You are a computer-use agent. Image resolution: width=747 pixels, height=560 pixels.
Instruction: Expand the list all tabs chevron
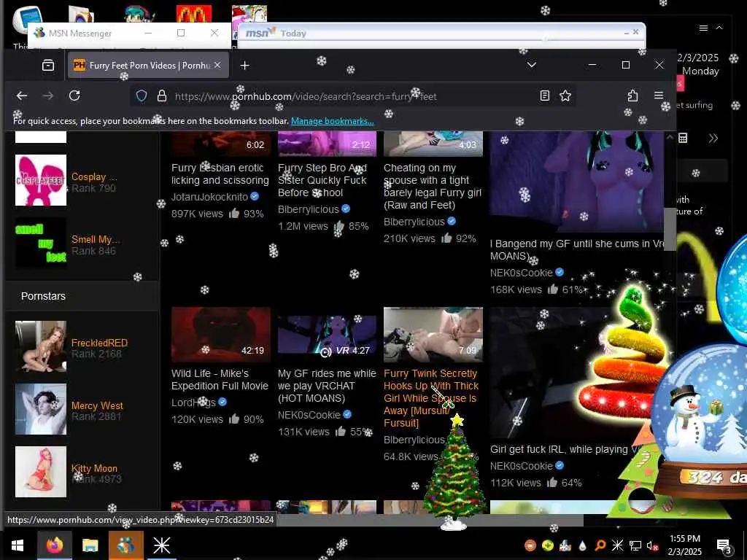(532, 65)
